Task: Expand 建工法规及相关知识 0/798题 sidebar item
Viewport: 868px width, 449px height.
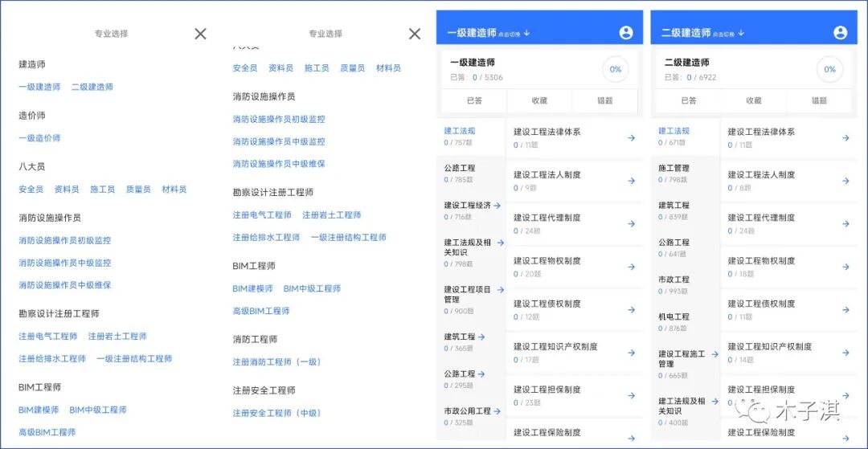Action: click(501, 243)
